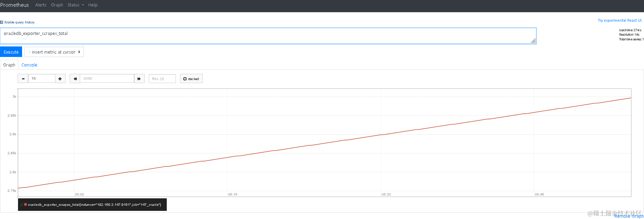Open the insert metric at cursor dropdown
This screenshot has width=644, height=219.
[54, 52]
